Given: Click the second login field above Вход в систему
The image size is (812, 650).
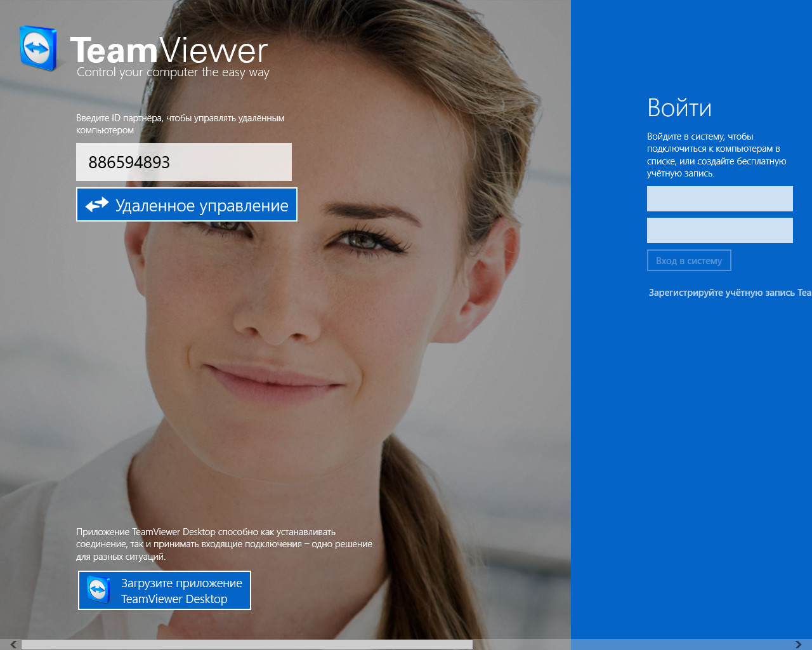Looking at the screenshot, I should pyautogui.click(x=720, y=230).
